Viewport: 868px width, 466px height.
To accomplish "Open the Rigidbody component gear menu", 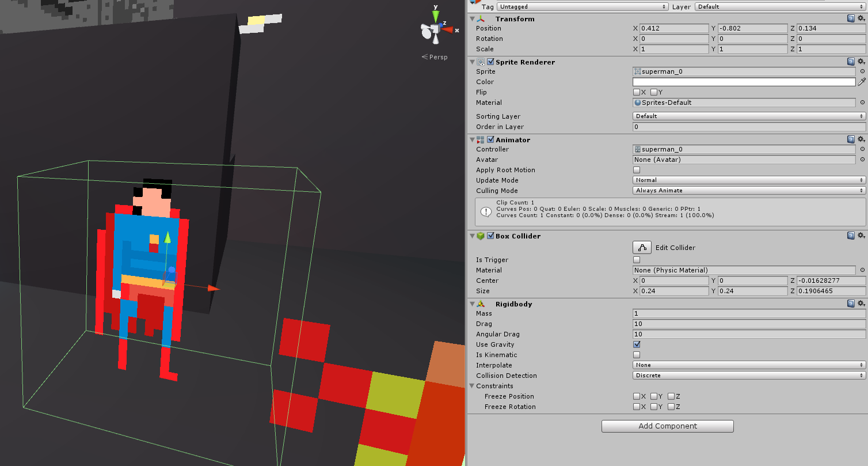I will pyautogui.click(x=861, y=304).
